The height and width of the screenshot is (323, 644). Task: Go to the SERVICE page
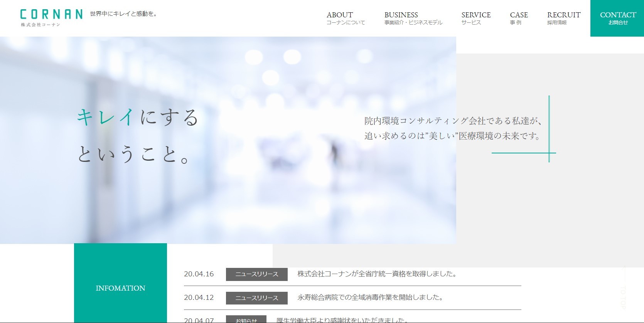(x=476, y=18)
